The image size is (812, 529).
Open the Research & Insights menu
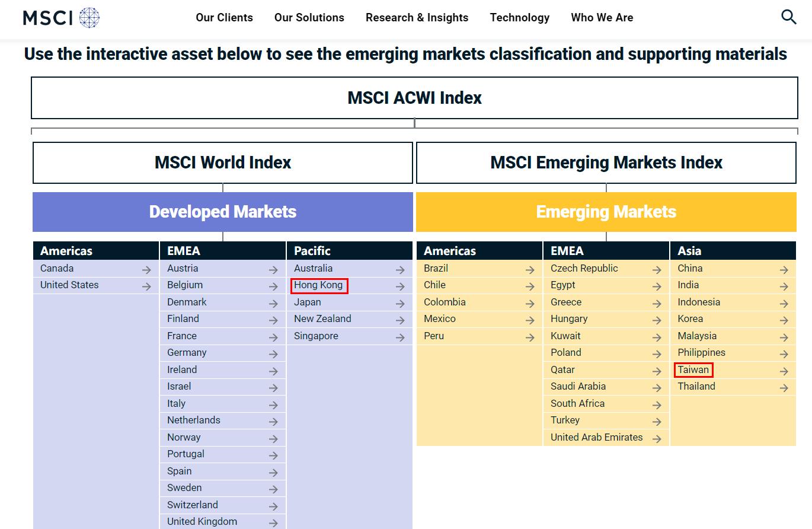(417, 18)
